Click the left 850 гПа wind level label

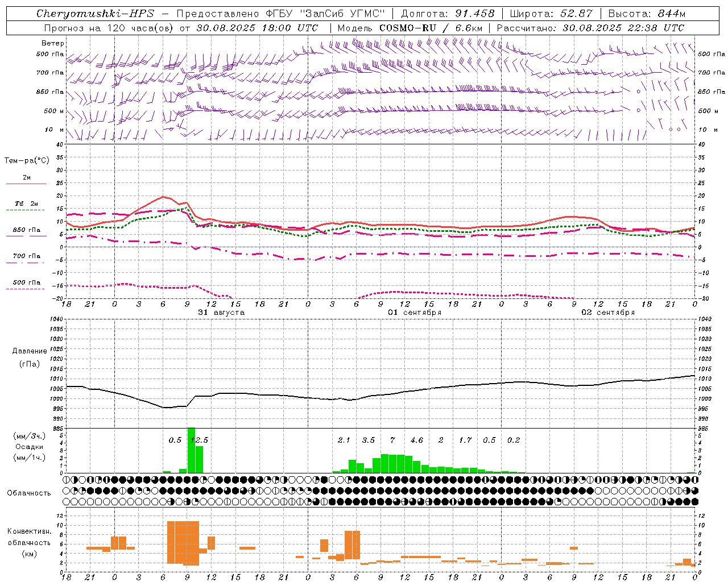(50, 92)
